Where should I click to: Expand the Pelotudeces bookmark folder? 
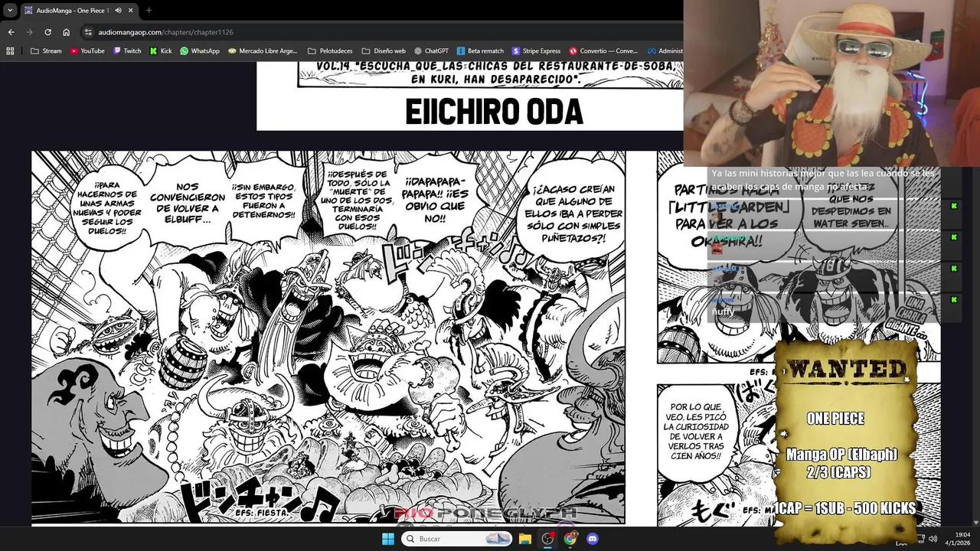click(x=330, y=51)
